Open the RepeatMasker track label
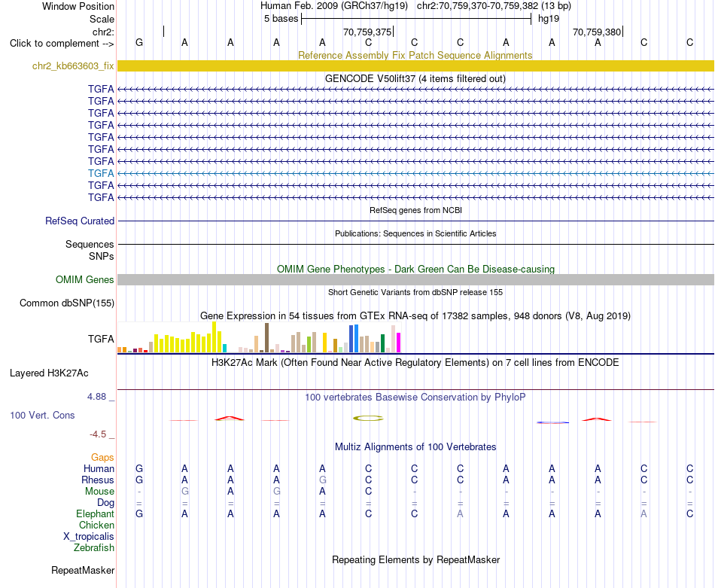Viewport: 715px width, 588px height. click(83, 570)
